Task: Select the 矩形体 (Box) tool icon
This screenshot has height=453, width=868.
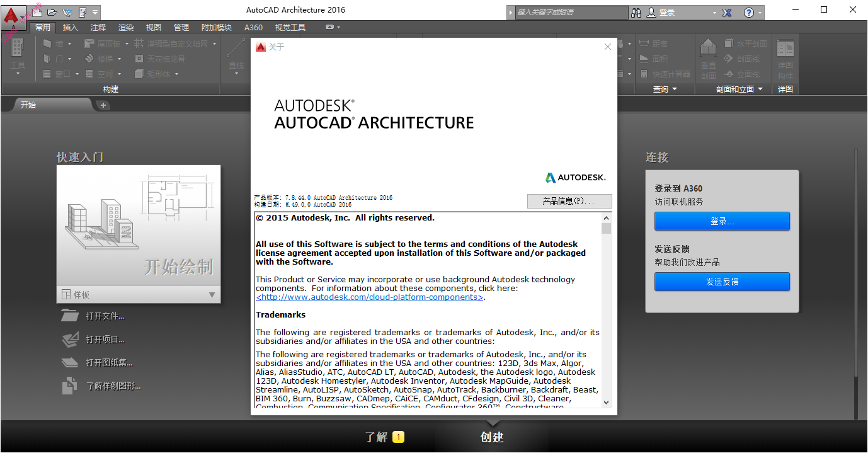Action: pos(139,74)
